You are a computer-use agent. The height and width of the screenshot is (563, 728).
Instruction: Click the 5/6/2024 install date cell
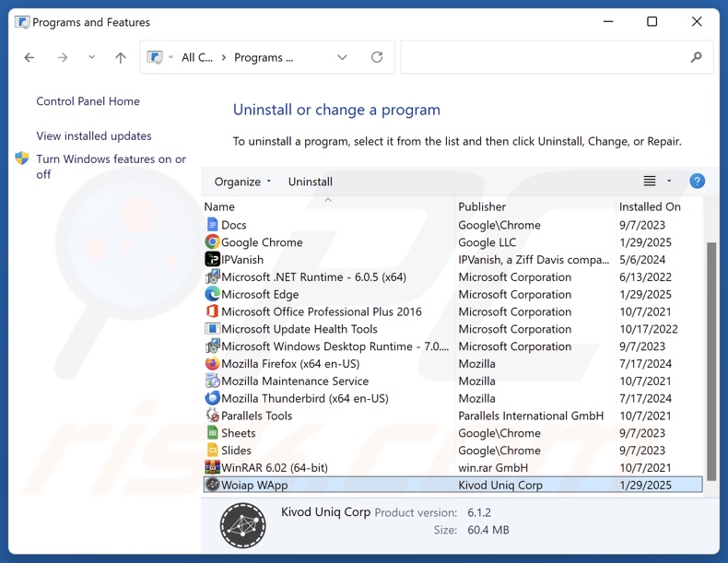click(x=642, y=260)
